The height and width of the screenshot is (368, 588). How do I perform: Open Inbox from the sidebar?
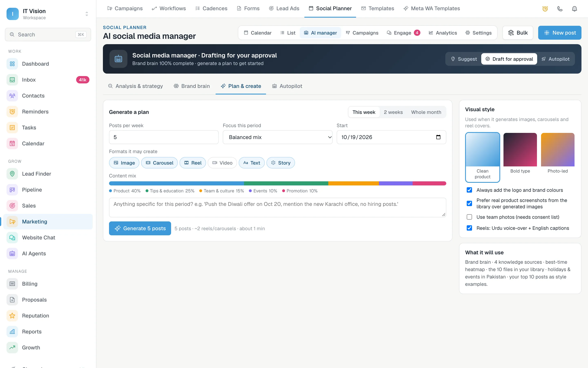(x=48, y=80)
